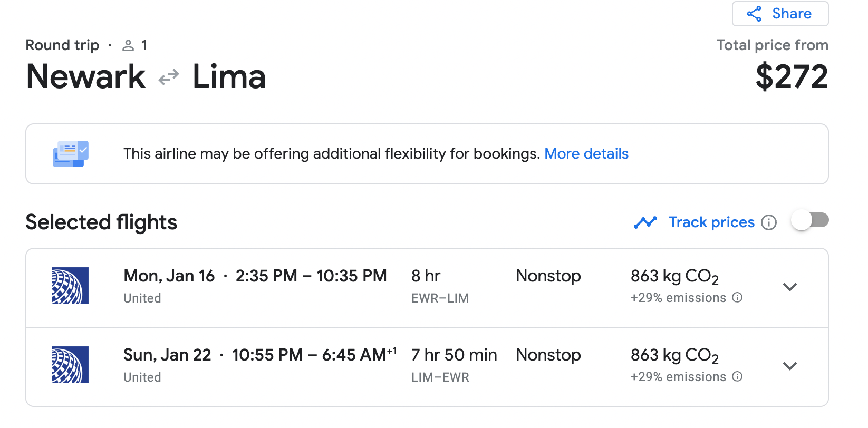Image resolution: width=868 pixels, height=428 pixels.
Task: Expand details for the Mon, Jan 16 flight
Action: (790, 287)
